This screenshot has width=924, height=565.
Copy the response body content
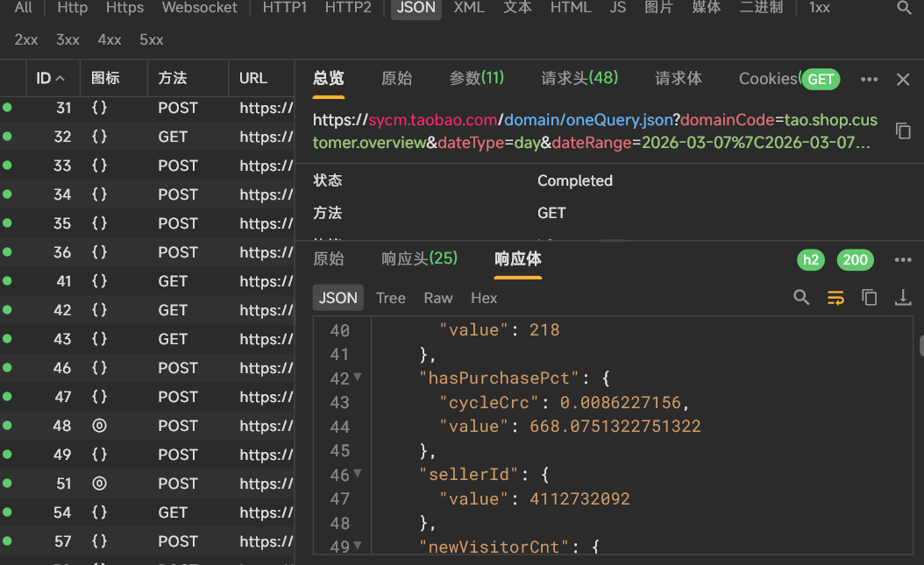(869, 297)
